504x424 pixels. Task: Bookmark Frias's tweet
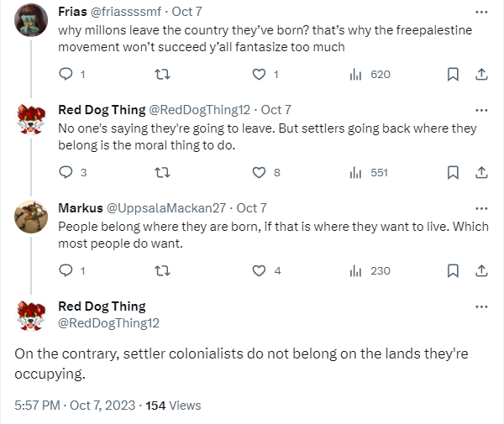coord(453,75)
